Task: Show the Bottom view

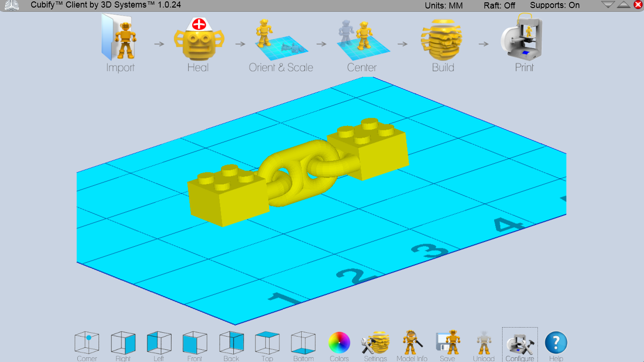Action: [303, 343]
